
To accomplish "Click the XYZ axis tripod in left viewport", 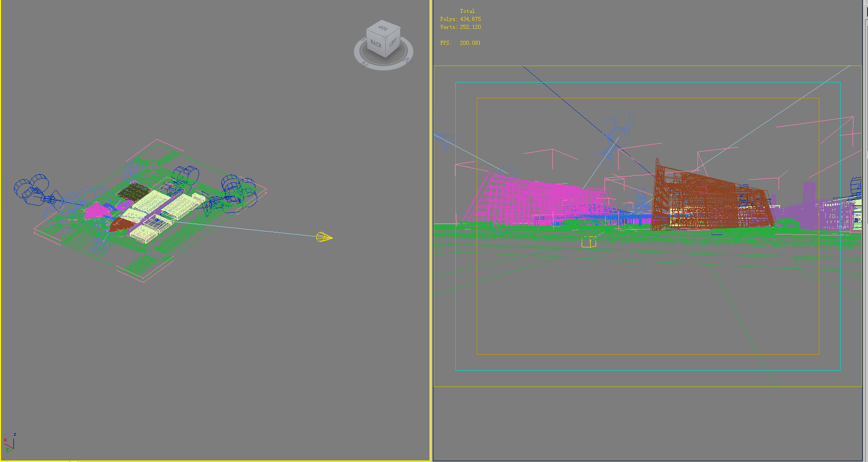I will point(9,443).
